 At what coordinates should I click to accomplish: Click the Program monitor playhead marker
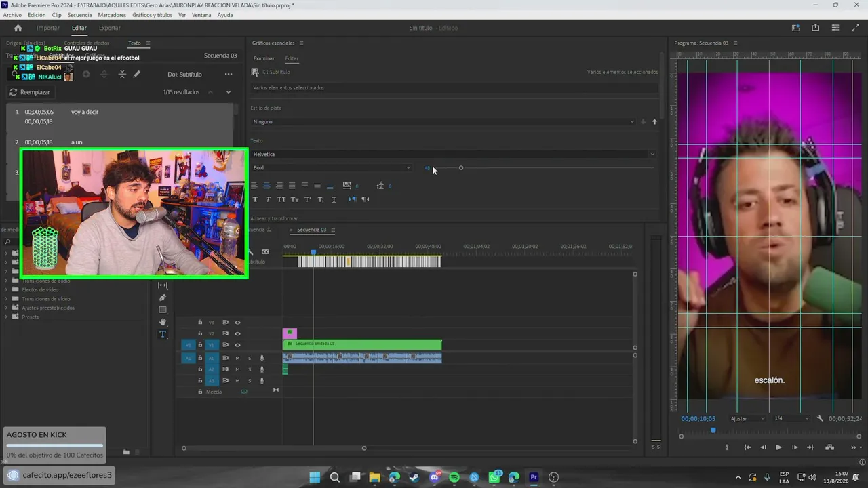point(713,430)
